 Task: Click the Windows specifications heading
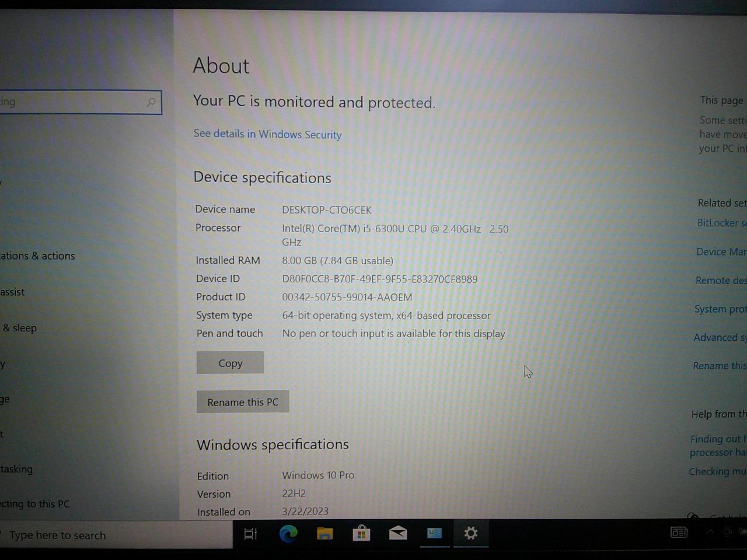pos(273,444)
